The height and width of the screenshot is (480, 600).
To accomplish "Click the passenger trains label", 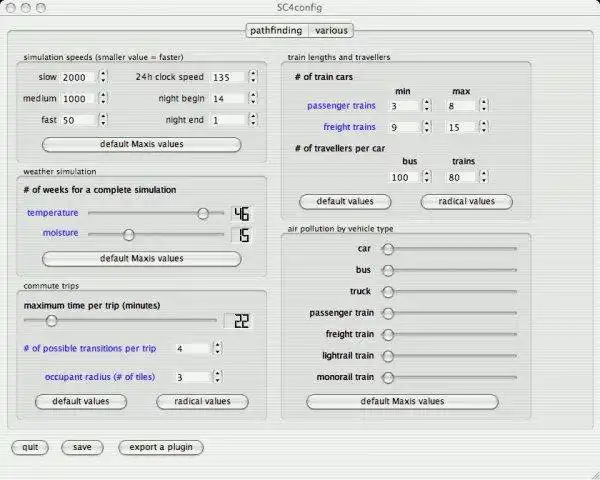I will pos(341,106).
